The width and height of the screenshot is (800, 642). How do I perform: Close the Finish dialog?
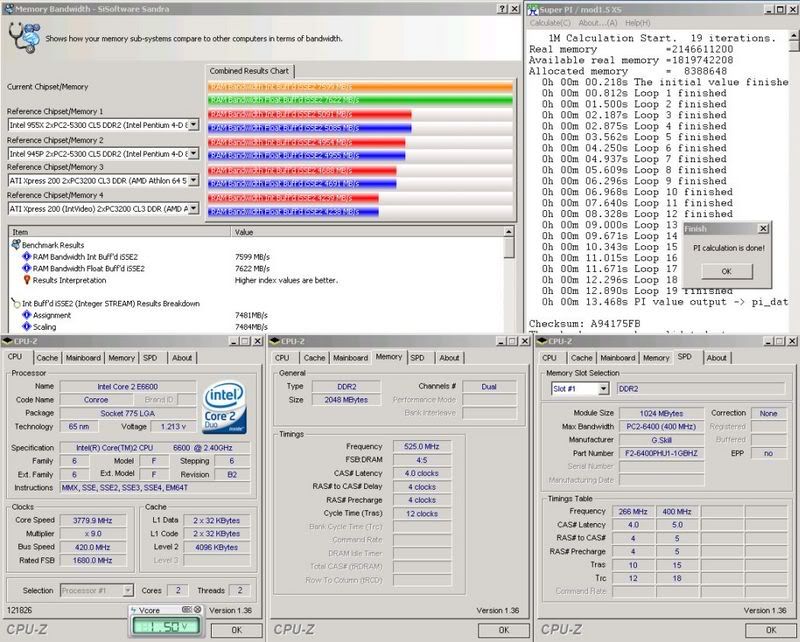[x=763, y=229]
